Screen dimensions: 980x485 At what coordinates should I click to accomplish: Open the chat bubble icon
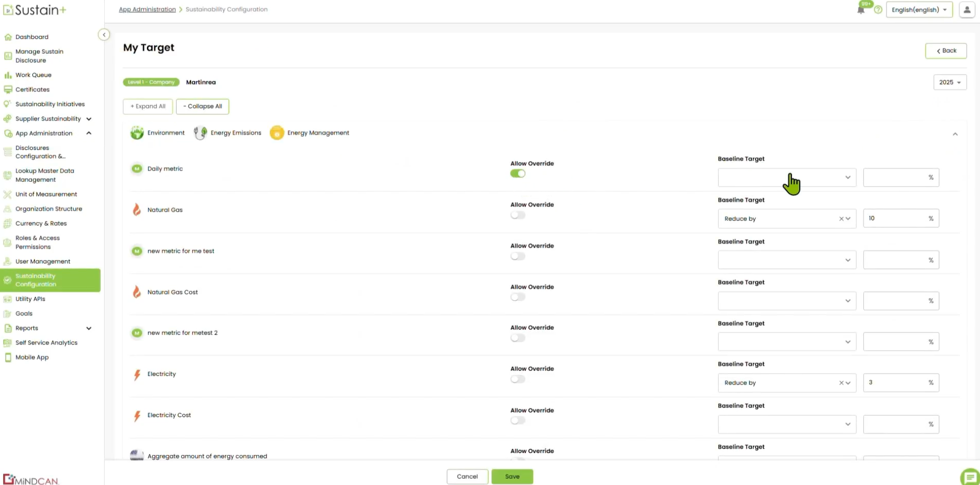(970, 477)
